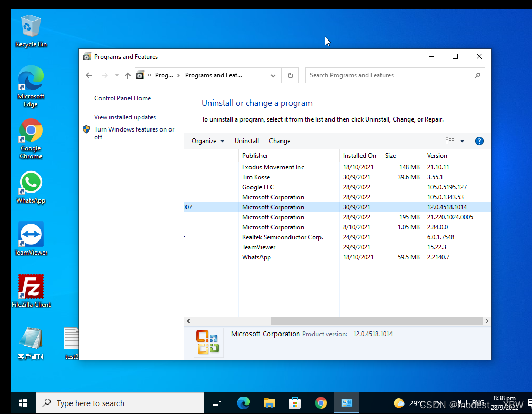Screen dimensions: 532x414
Task: Open Task View on the taskbar
Action: 216,403
